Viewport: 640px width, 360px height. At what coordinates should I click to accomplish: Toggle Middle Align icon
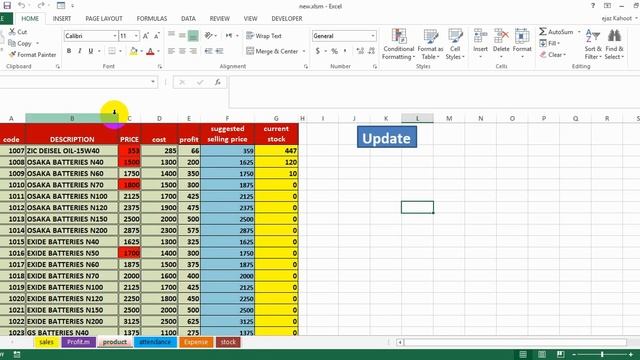click(x=182, y=36)
